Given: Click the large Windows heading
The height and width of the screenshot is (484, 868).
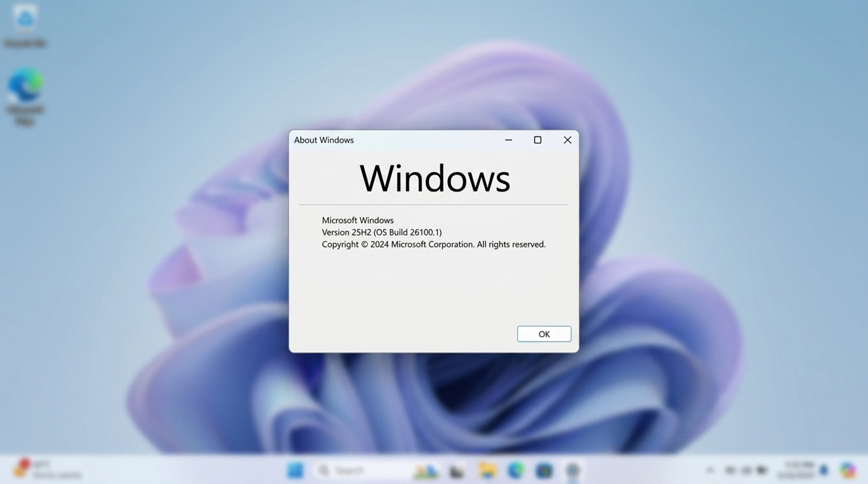Looking at the screenshot, I should pos(435,178).
